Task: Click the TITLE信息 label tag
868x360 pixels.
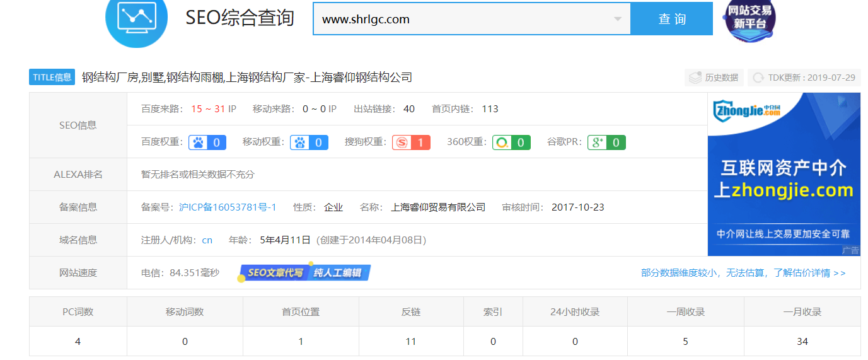Action: [x=52, y=77]
